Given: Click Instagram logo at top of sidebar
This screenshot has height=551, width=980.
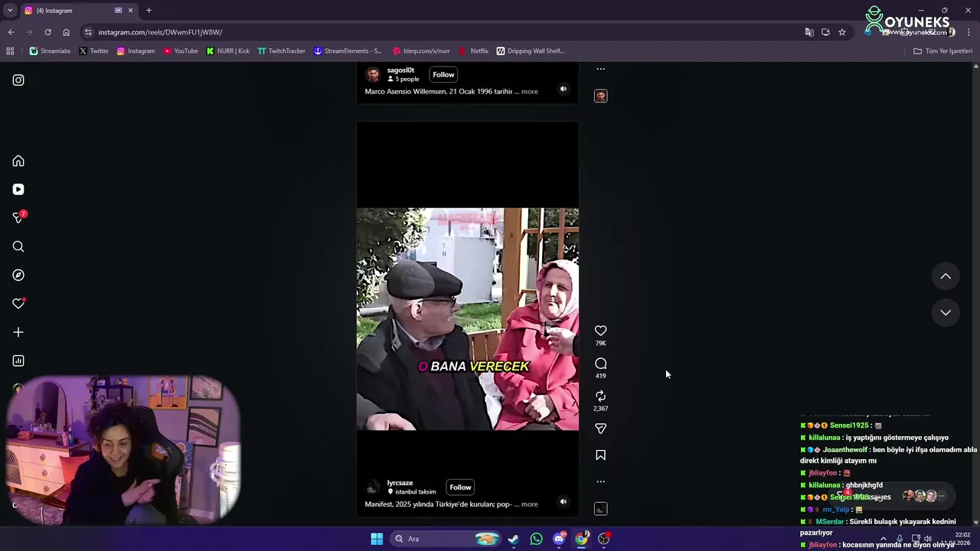Looking at the screenshot, I should click(18, 80).
